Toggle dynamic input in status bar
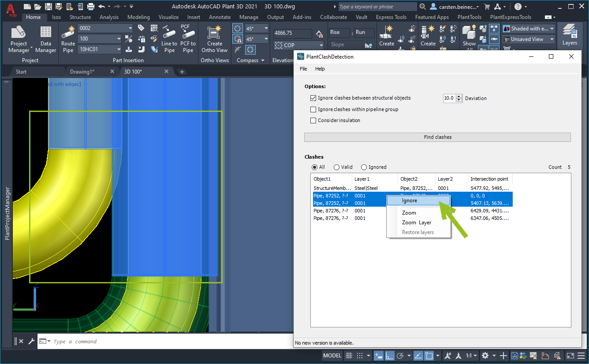This screenshot has height=364, width=589. coord(378,356)
